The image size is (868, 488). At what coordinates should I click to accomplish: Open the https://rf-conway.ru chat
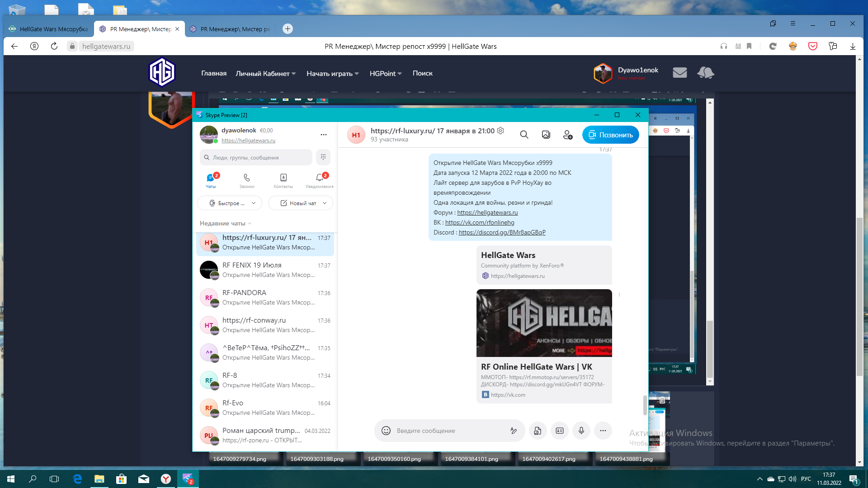pyautogui.click(x=265, y=325)
